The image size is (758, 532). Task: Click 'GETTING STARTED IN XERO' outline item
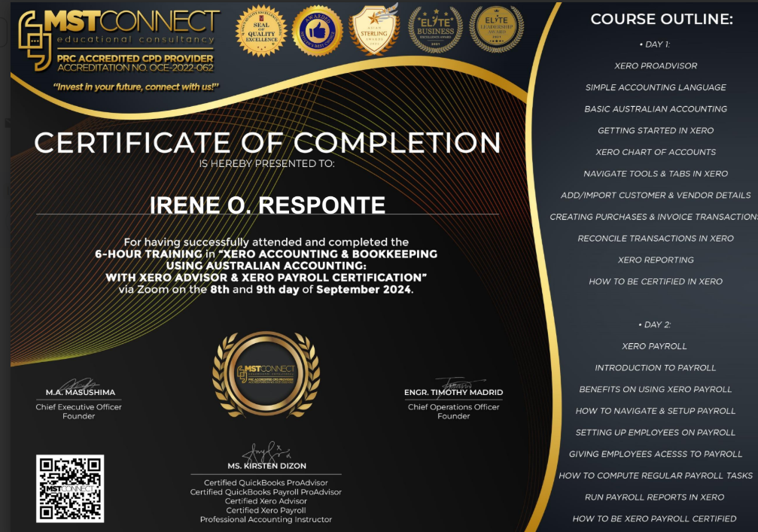pyautogui.click(x=656, y=130)
